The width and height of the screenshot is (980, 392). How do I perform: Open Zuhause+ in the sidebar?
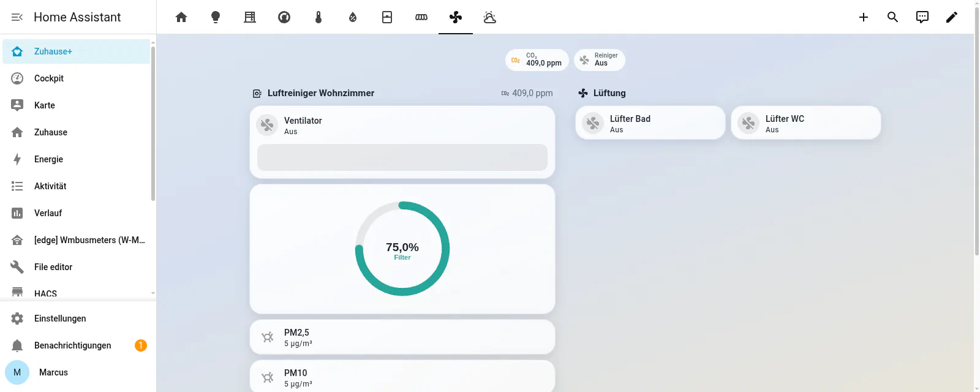pos(76,51)
